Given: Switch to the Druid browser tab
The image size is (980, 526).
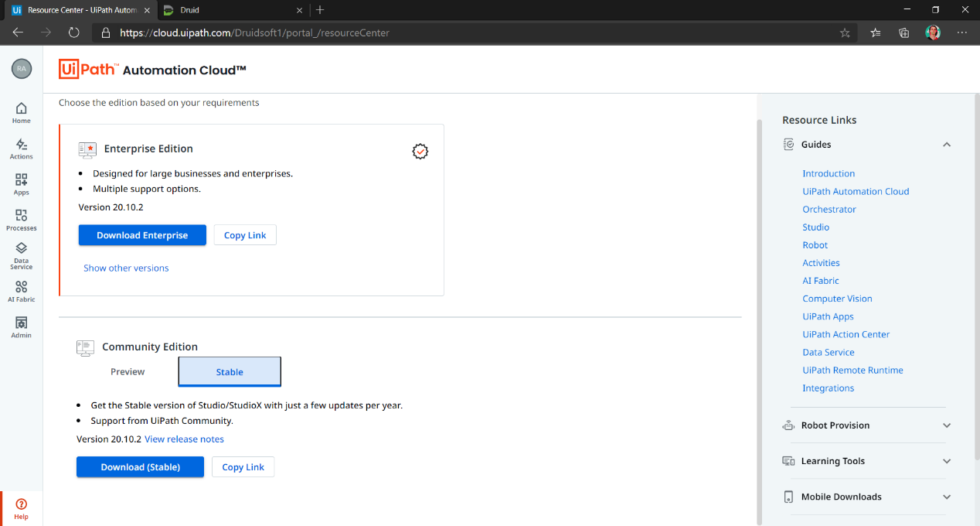Looking at the screenshot, I should point(232,10).
